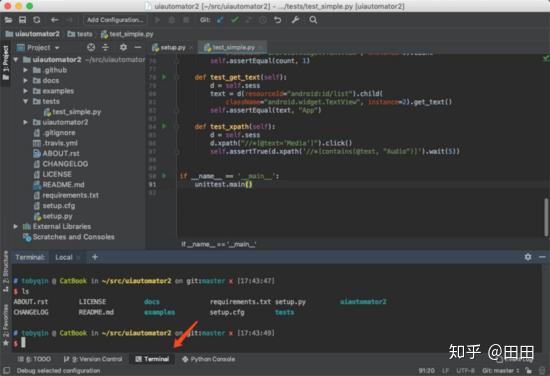Click run gutter icon beside test_xpath

[164, 126]
